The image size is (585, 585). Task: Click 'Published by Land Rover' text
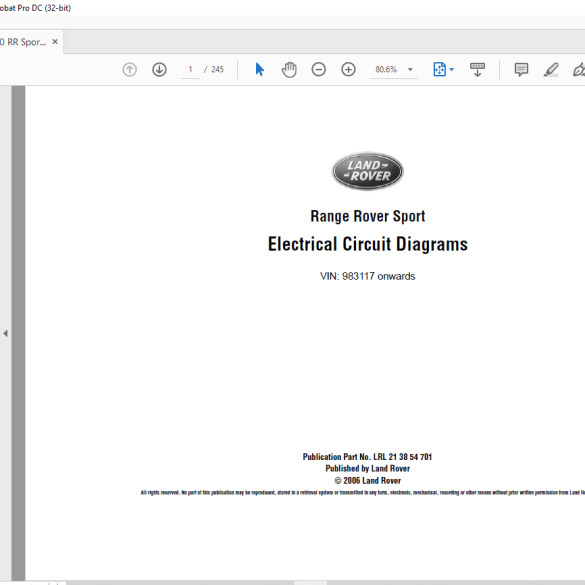pos(367,468)
